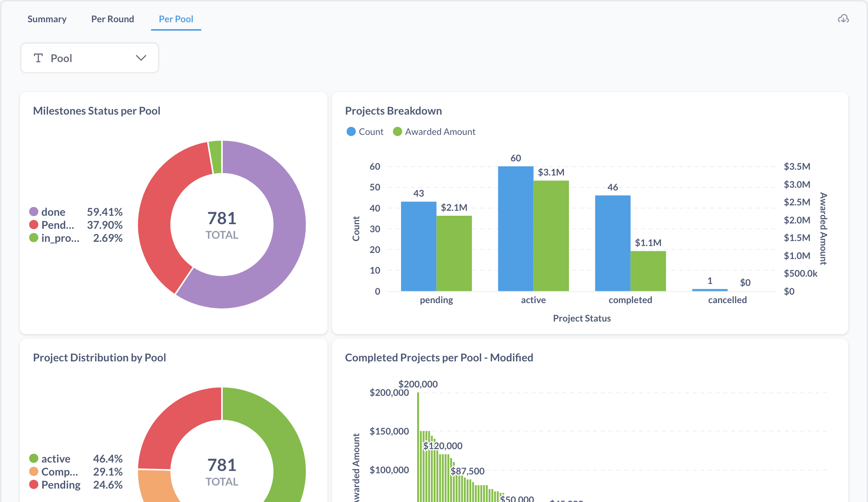Toggle the Count series in legend
The image size is (868, 502).
(365, 131)
